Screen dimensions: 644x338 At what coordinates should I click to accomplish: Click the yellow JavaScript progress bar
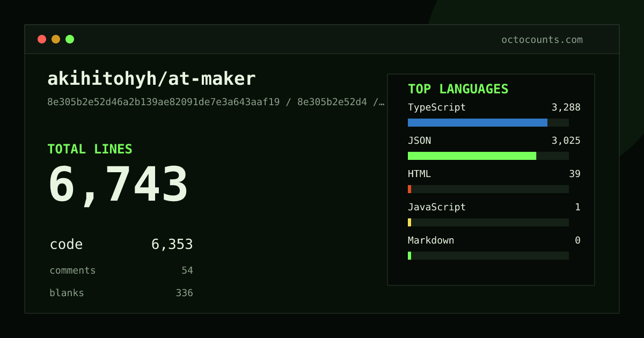(409, 222)
